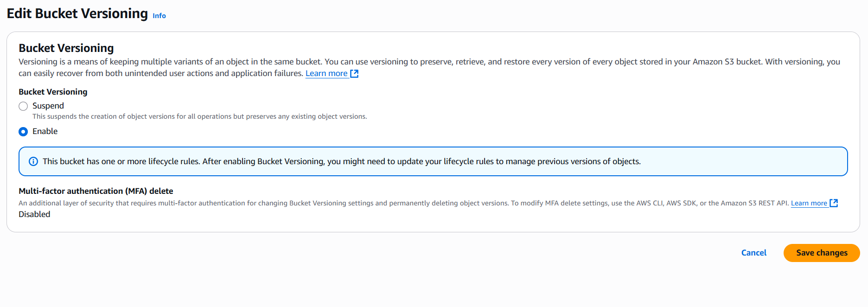Save changes to bucket versioning
This screenshot has height=307, width=868.
click(x=822, y=253)
